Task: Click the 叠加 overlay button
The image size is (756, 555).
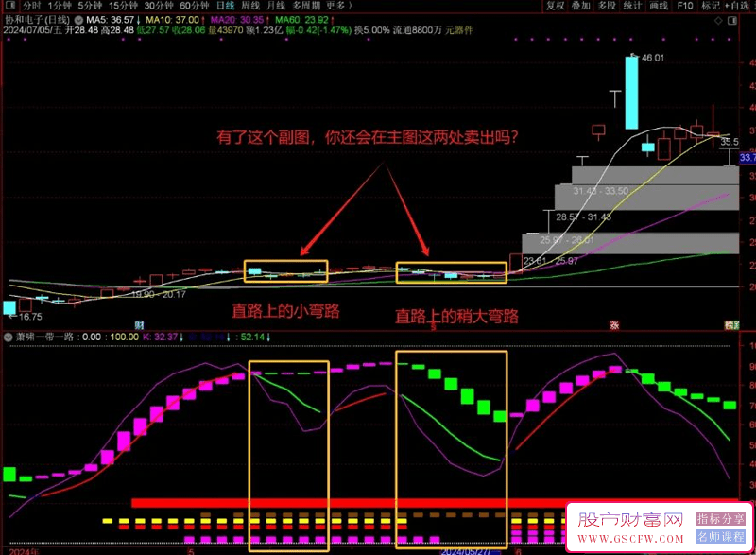Action: tap(581, 6)
